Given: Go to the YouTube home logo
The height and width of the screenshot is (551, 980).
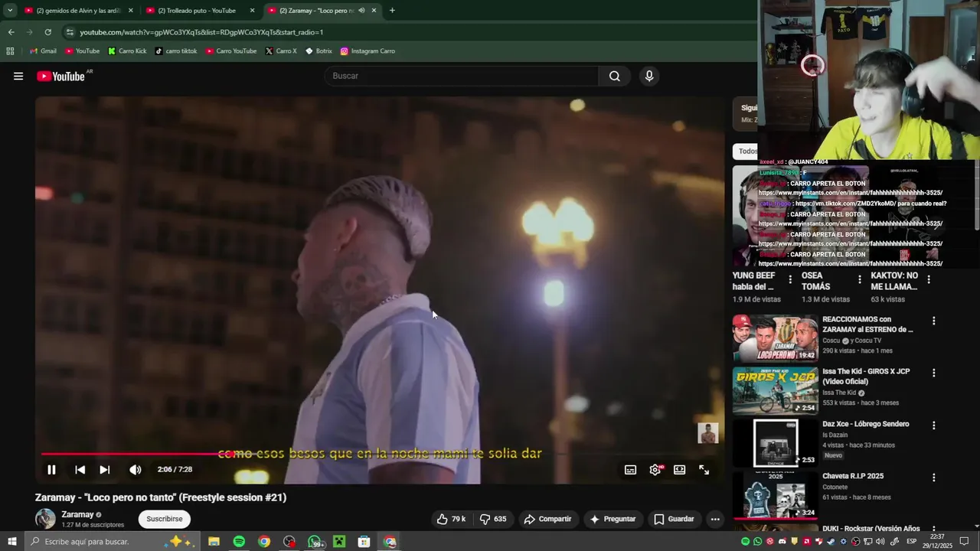Looking at the screenshot, I should coord(60,76).
